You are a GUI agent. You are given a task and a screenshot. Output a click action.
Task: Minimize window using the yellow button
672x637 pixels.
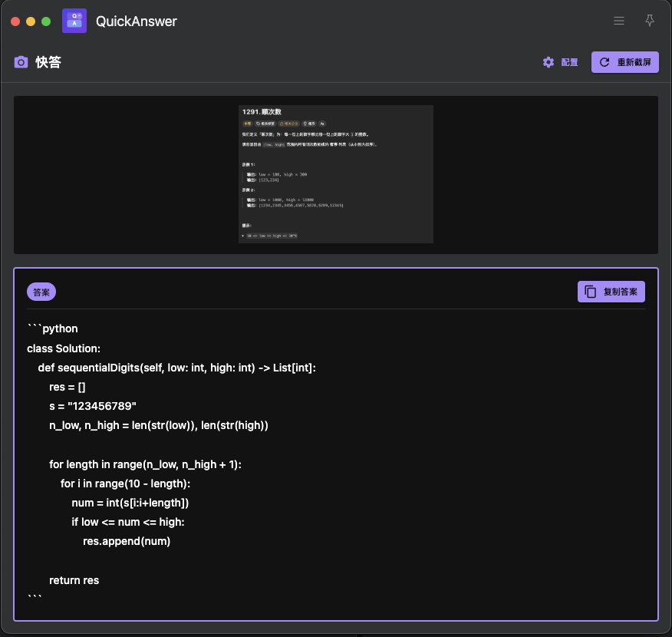click(x=31, y=21)
